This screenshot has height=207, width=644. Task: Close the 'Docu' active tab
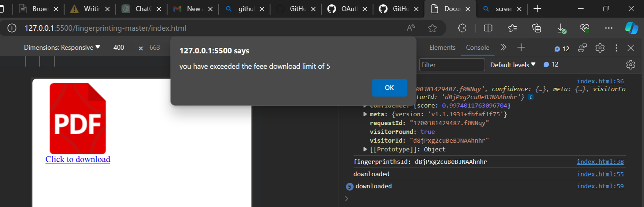point(468,9)
